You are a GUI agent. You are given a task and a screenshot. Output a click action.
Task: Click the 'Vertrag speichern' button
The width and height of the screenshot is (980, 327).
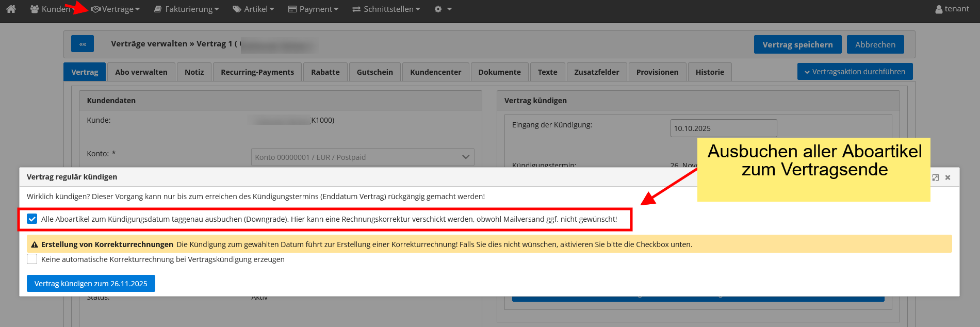tap(797, 45)
